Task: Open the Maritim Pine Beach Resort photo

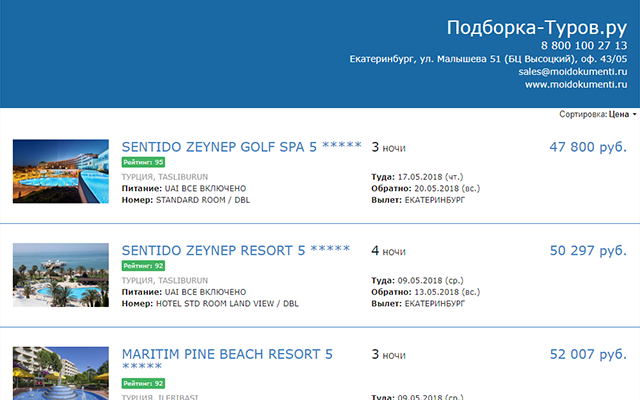Action: click(x=60, y=373)
